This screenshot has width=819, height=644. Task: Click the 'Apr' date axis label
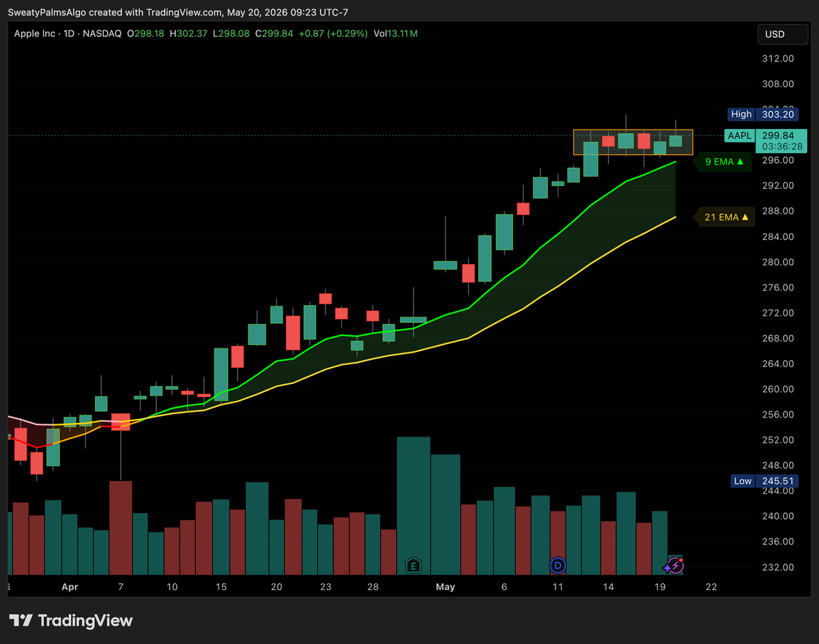(x=70, y=587)
